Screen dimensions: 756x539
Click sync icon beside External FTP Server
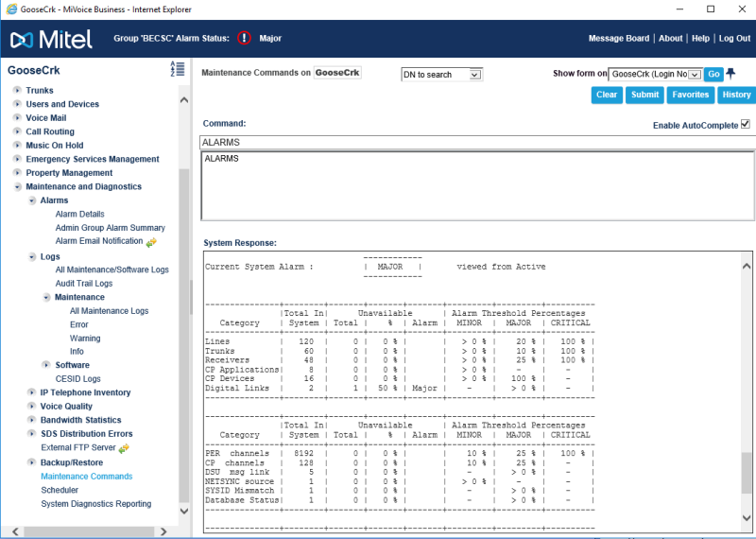click(124, 448)
